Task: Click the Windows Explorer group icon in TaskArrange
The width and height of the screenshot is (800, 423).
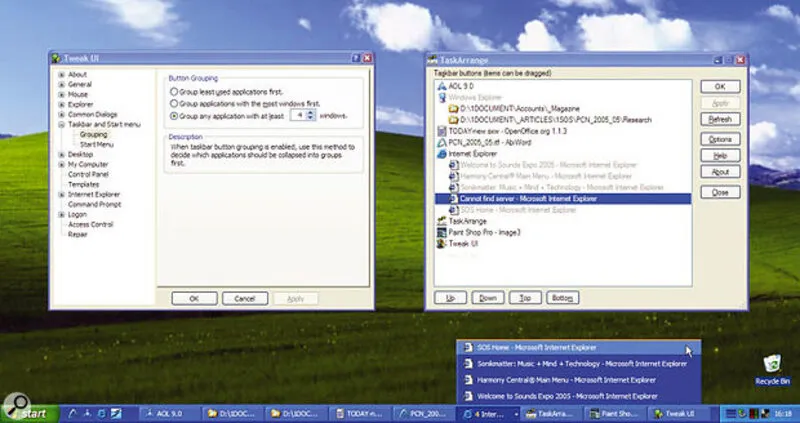Action: 442,97
